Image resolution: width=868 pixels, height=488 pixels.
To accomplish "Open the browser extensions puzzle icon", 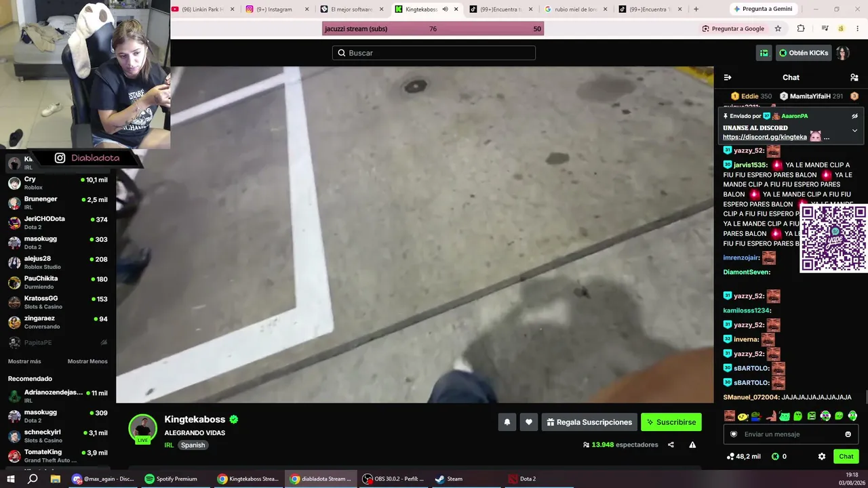I will (801, 28).
